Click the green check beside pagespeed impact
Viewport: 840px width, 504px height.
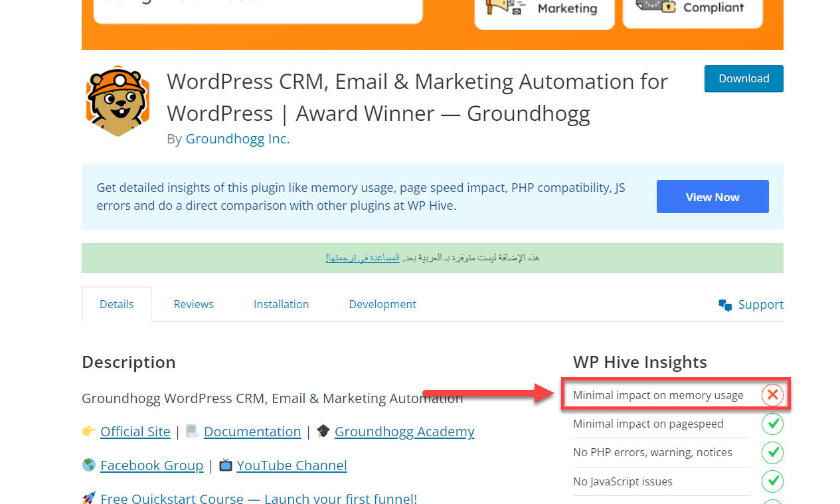point(772,424)
